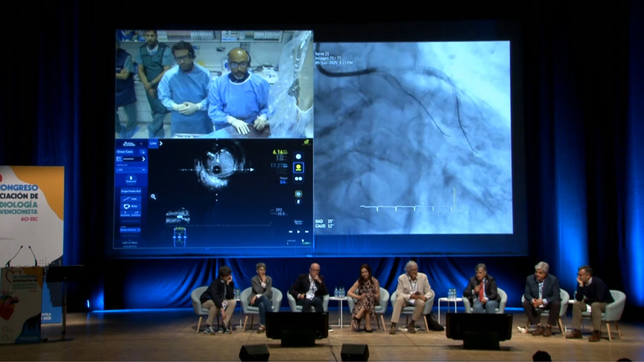
Task: Toggle the small marker icon under round button
Action: [298, 202]
